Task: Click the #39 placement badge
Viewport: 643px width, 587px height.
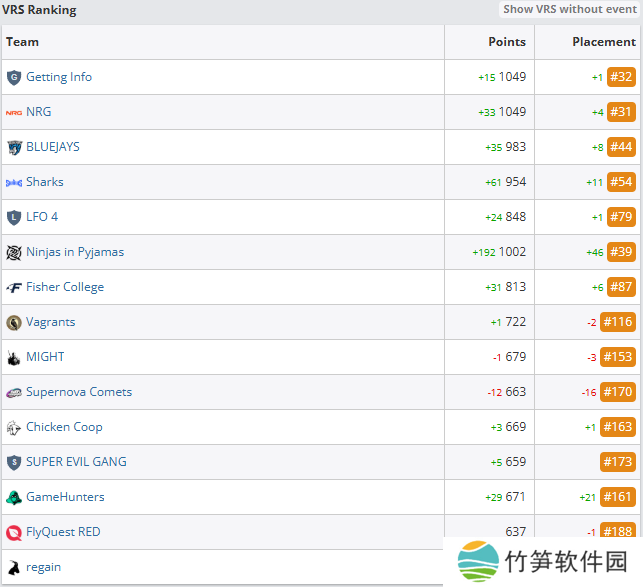Action: point(621,252)
